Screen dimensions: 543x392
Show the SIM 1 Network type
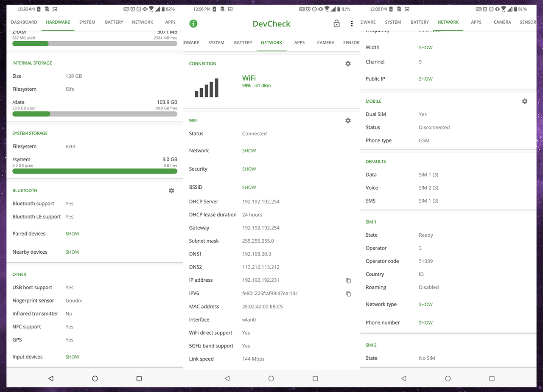425,304
